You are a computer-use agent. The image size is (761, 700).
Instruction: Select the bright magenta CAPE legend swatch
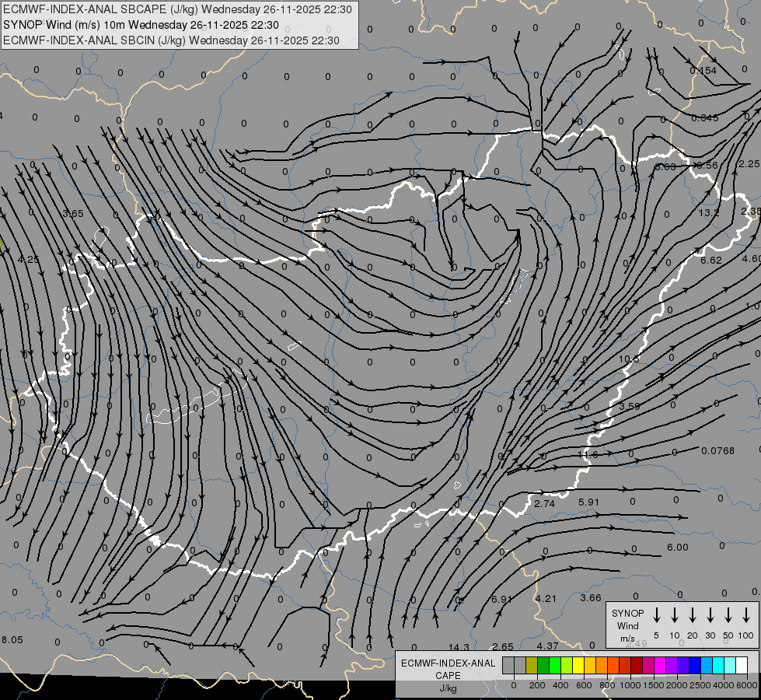pos(660,665)
